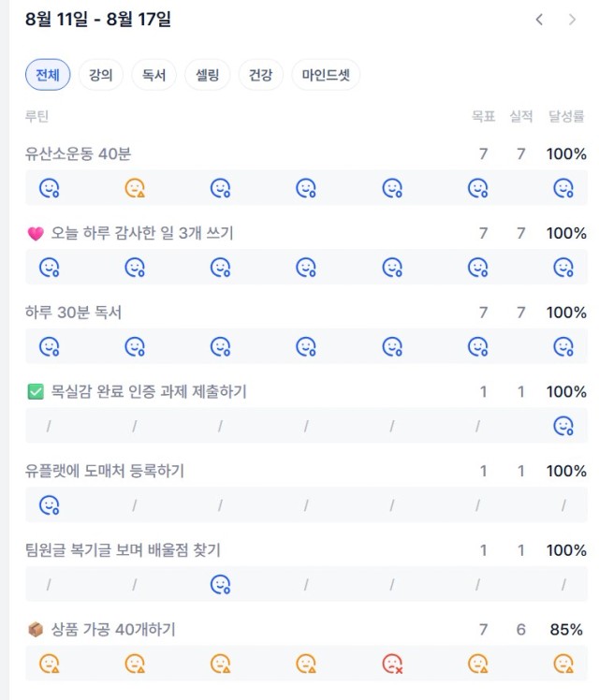Image resolution: width=599 pixels, height=700 pixels.
Task: Click the first empty slash in 목실감 row
Action: pyautogui.click(x=49, y=427)
